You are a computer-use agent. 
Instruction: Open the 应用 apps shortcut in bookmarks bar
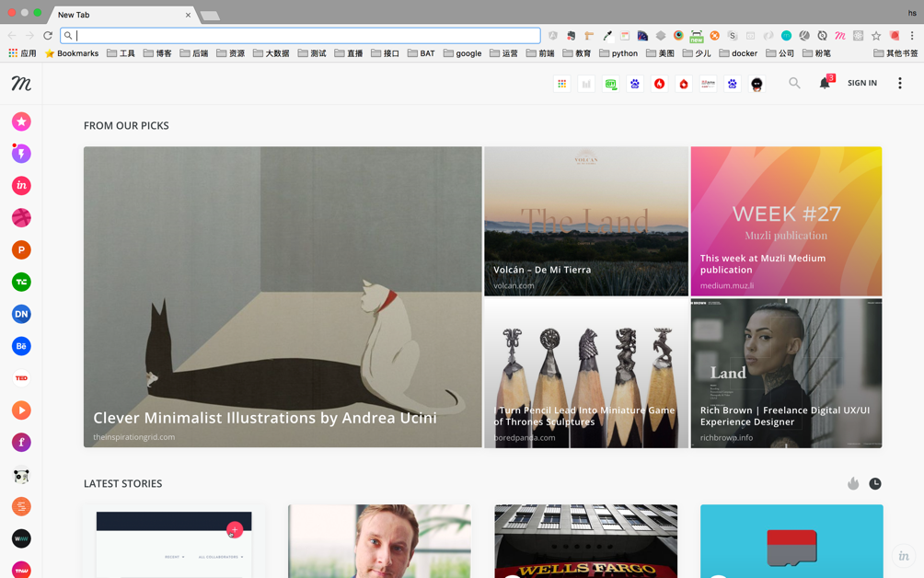tap(22, 53)
